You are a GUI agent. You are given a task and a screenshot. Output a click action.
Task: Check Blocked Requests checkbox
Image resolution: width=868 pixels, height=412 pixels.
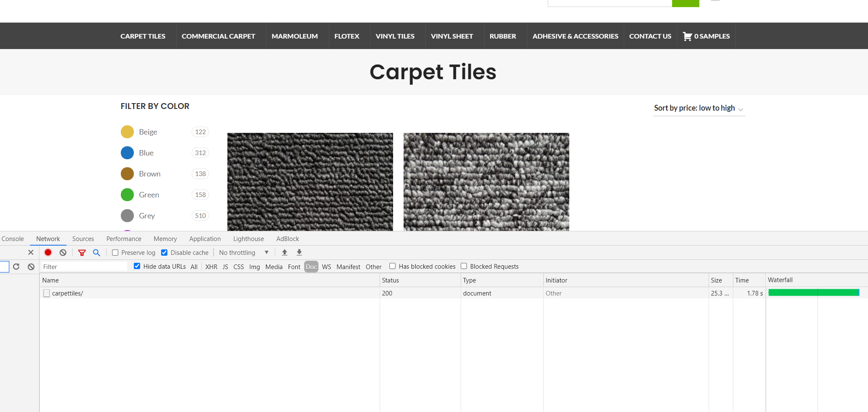[464, 266]
